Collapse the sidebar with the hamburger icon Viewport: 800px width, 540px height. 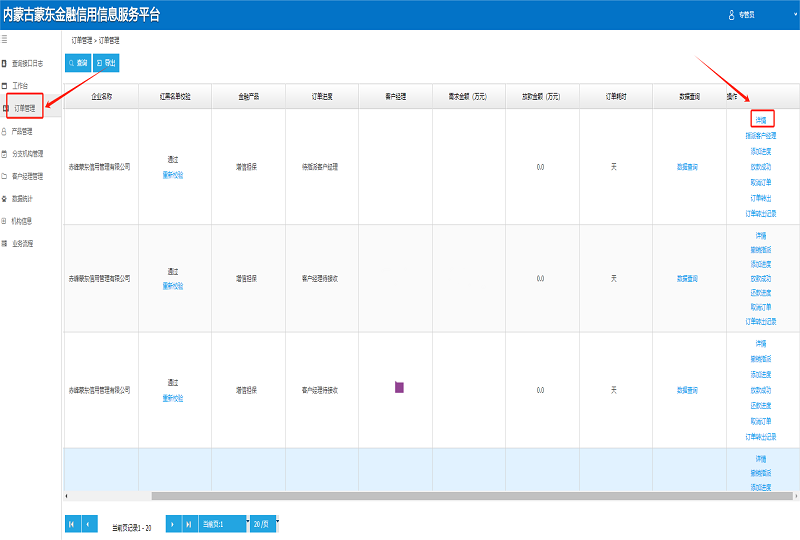tap(4, 40)
